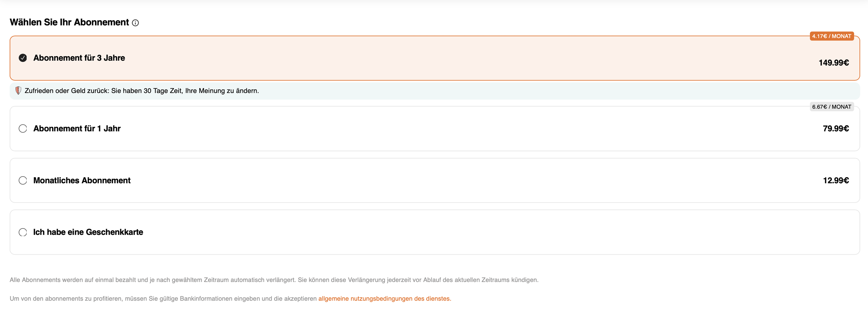Click the 6.67€ / MONAT badge
Screen dimensions: 868x320
point(831,107)
